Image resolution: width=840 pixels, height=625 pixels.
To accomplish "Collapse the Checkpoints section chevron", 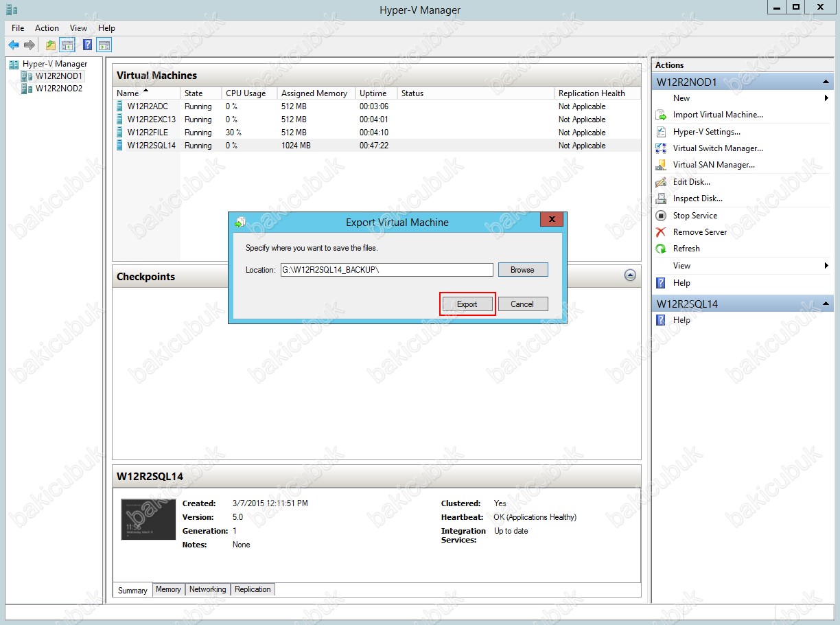I will 630,275.
